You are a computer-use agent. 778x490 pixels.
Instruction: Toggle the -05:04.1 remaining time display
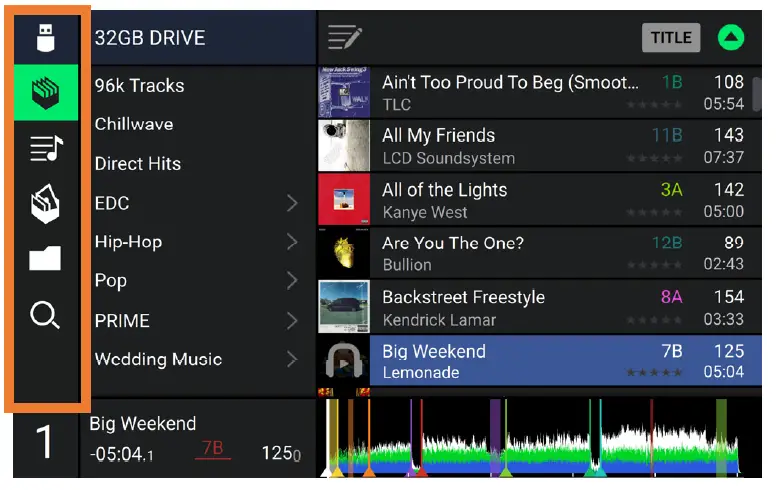122,454
